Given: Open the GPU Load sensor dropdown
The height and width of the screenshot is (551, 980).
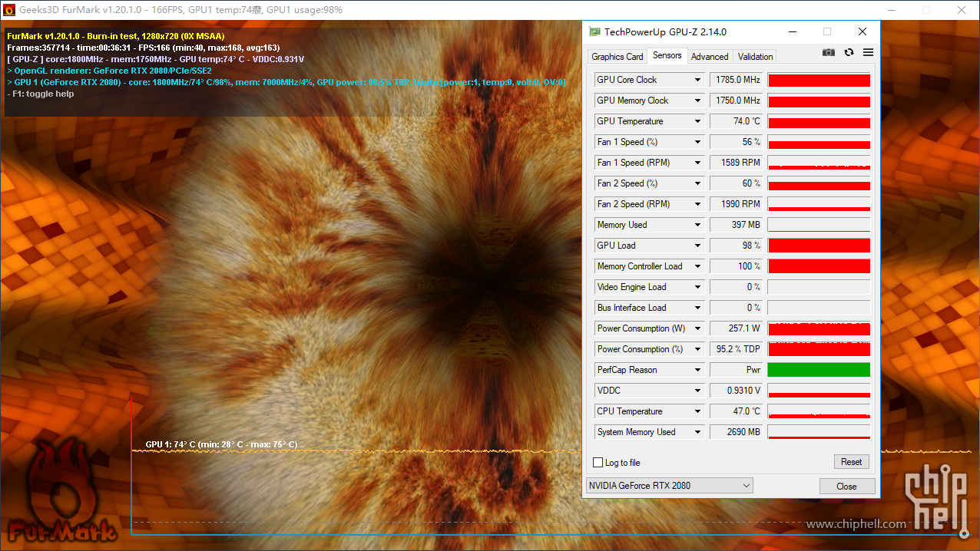Looking at the screenshot, I should click(697, 246).
